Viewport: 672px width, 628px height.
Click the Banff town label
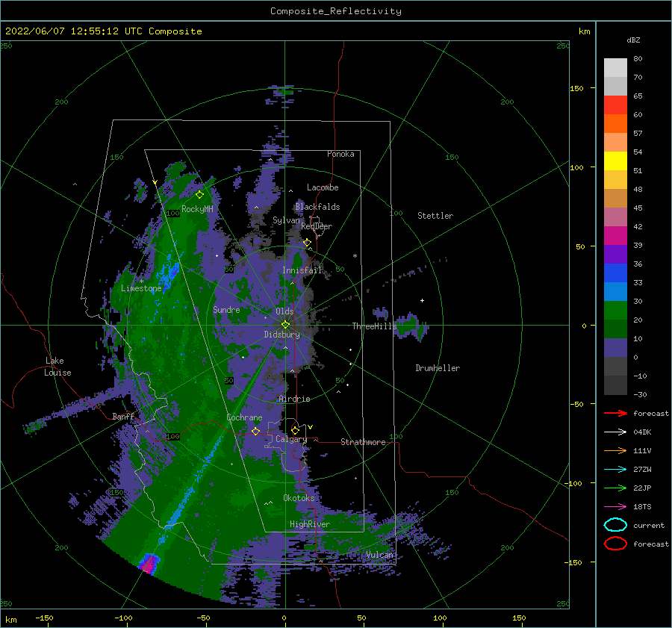point(123,416)
